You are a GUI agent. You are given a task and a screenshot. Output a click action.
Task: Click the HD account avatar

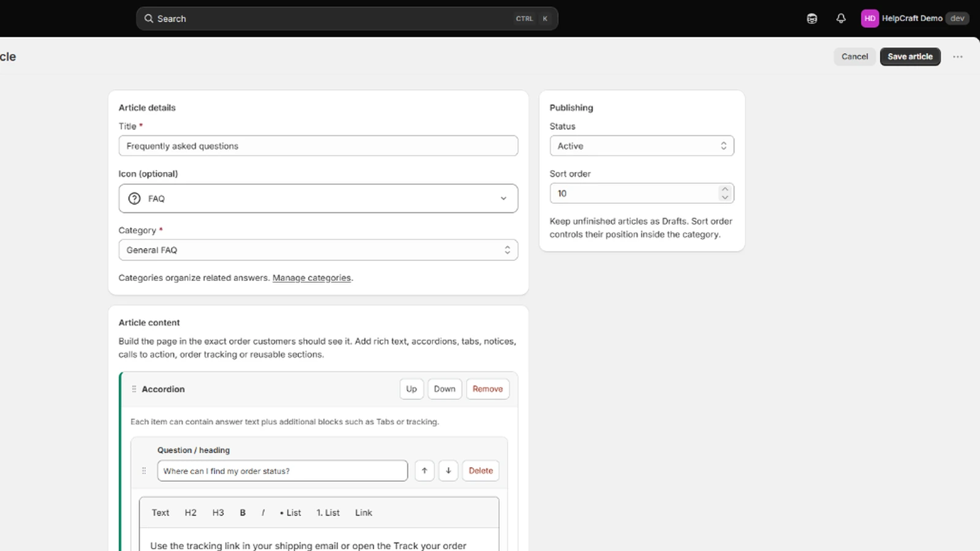coord(870,18)
